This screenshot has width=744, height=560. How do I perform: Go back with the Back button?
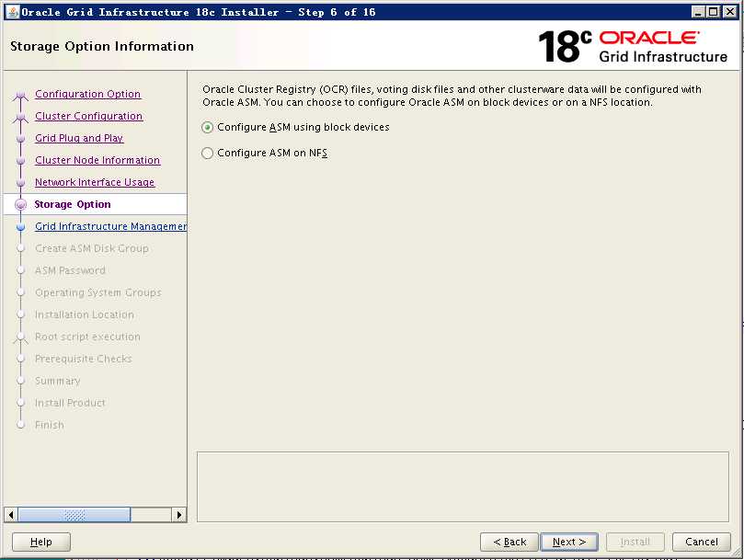(509, 542)
